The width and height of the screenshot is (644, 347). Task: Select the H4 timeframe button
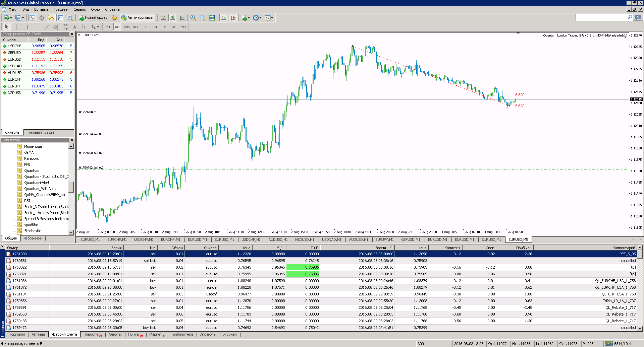point(155,27)
